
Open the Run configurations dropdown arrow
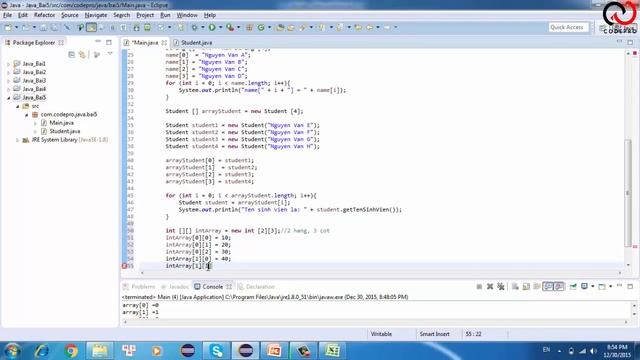[x=220, y=27]
